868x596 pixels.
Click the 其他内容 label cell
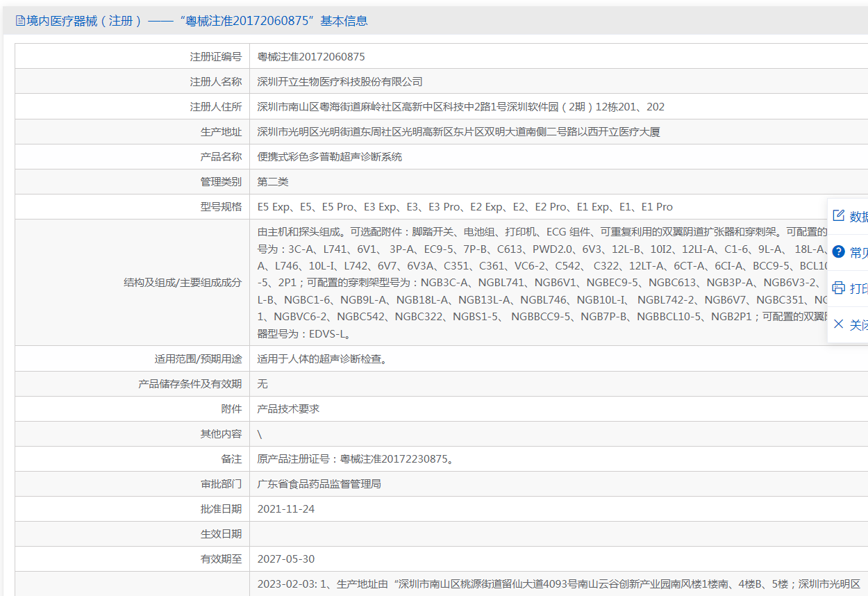(x=133, y=434)
